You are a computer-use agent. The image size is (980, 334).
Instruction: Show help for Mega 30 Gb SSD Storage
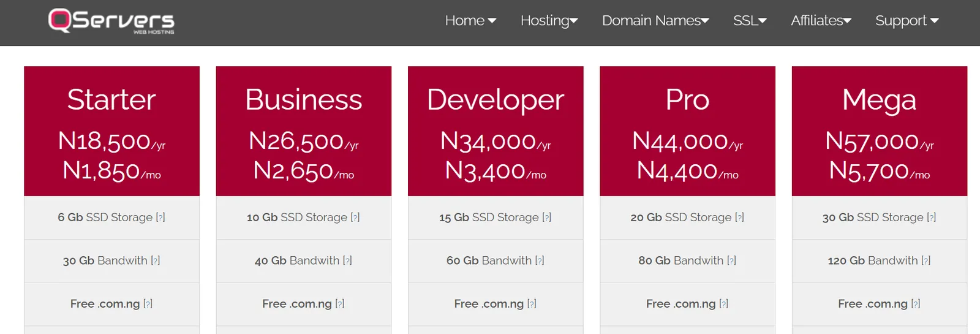click(932, 218)
